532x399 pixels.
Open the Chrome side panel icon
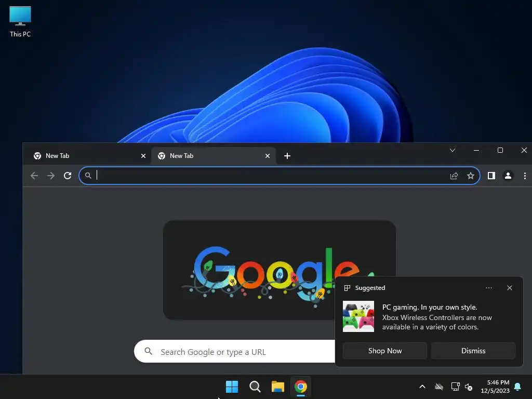(x=491, y=176)
